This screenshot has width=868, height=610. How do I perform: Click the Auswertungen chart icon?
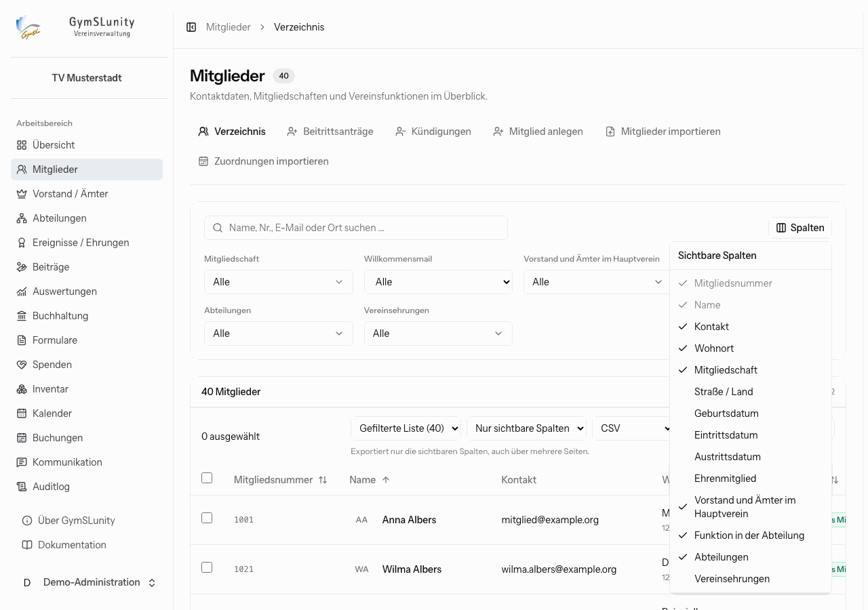point(22,291)
